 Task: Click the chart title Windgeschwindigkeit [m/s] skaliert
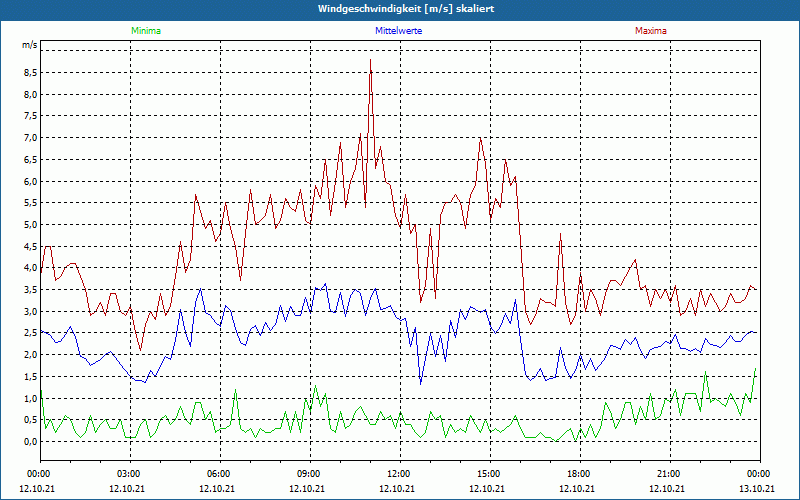pos(406,9)
